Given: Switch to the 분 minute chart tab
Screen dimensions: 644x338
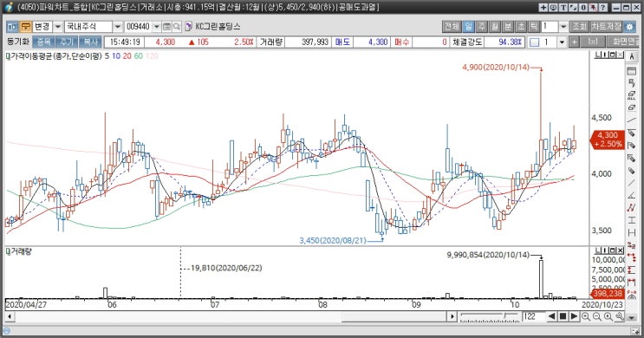Looking at the screenshot, I should coord(508,27).
